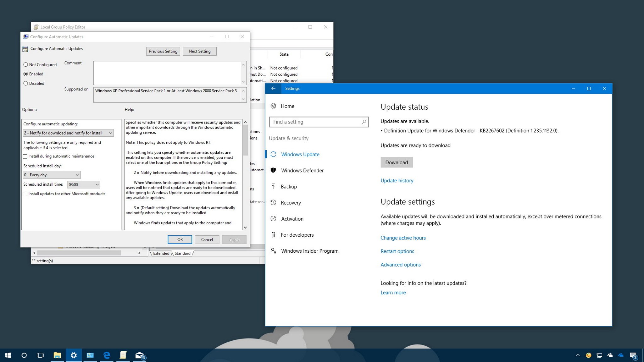This screenshot has width=644, height=362.
Task: Click the Download button for available updates
Action: 396,162
